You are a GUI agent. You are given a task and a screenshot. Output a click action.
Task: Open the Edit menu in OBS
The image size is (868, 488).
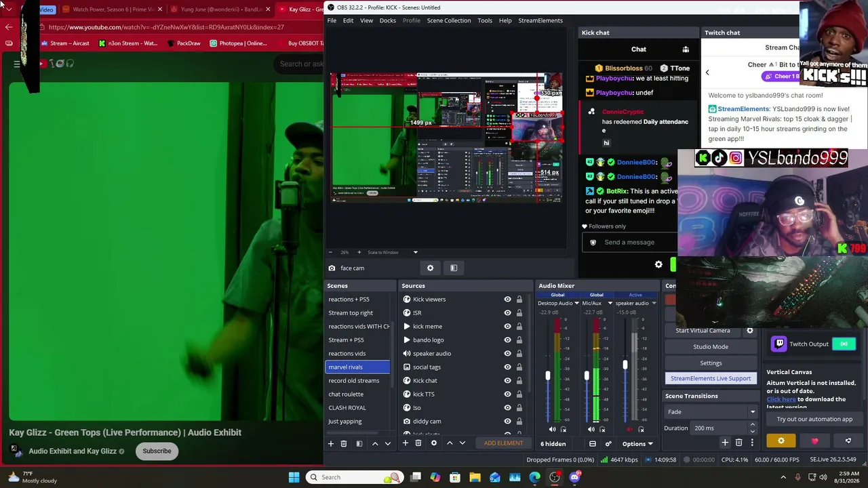(348, 20)
